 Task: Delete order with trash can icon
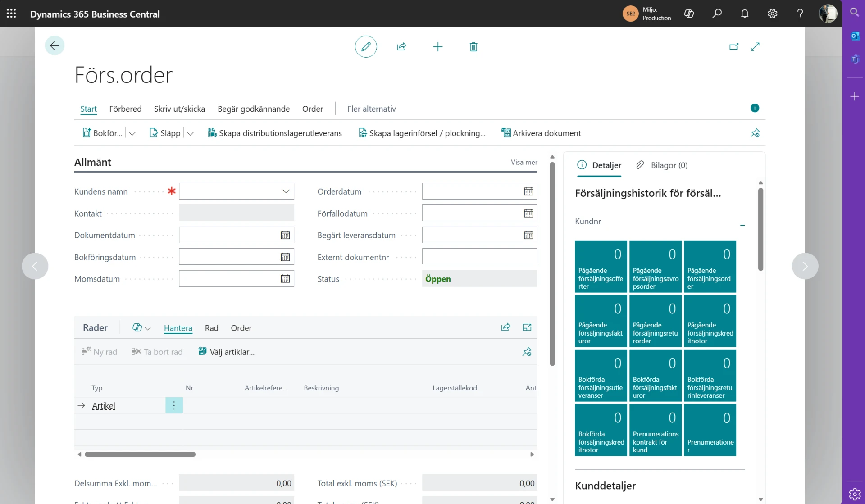click(473, 46)
